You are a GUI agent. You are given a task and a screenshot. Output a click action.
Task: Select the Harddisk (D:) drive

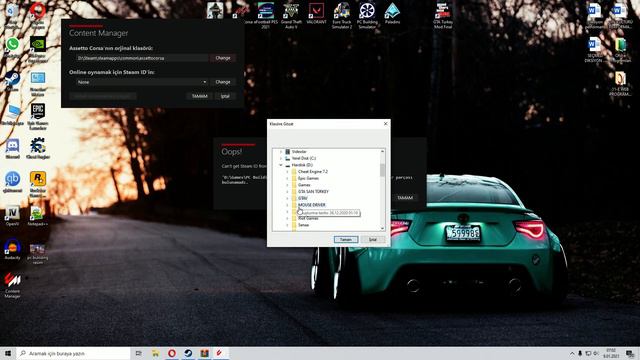(302, 165)
